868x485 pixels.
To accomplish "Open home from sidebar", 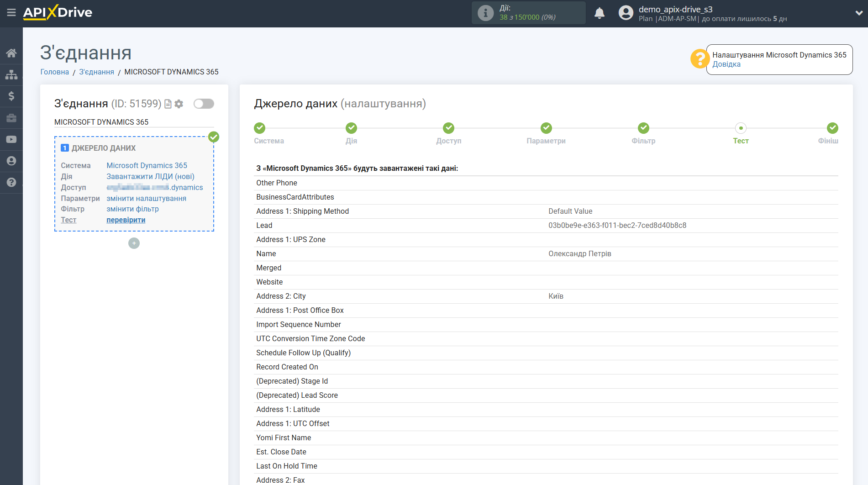I will click(x=11, y=53).
